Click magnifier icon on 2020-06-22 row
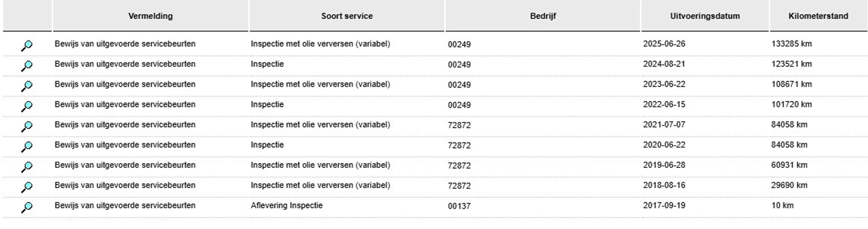Viewport: 868px width, 229px height. pyautogui.click(x=27, y=147)
